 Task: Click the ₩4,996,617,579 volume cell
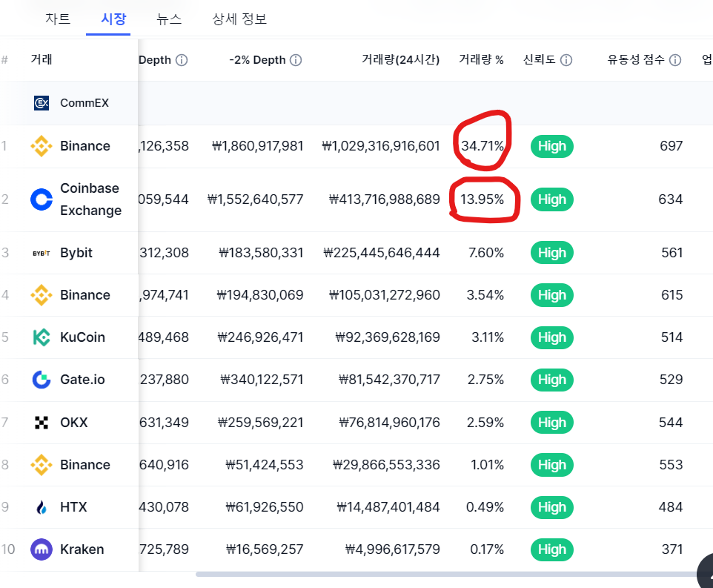click(393, 549)
